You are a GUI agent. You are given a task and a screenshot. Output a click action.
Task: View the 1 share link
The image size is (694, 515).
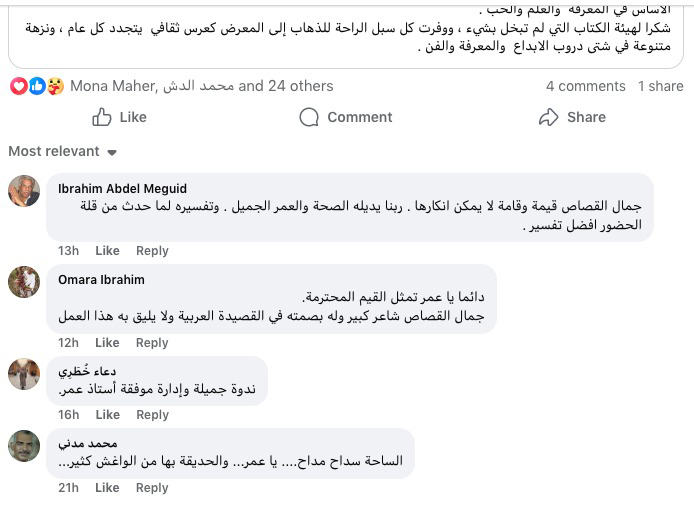tap(661, 86)
